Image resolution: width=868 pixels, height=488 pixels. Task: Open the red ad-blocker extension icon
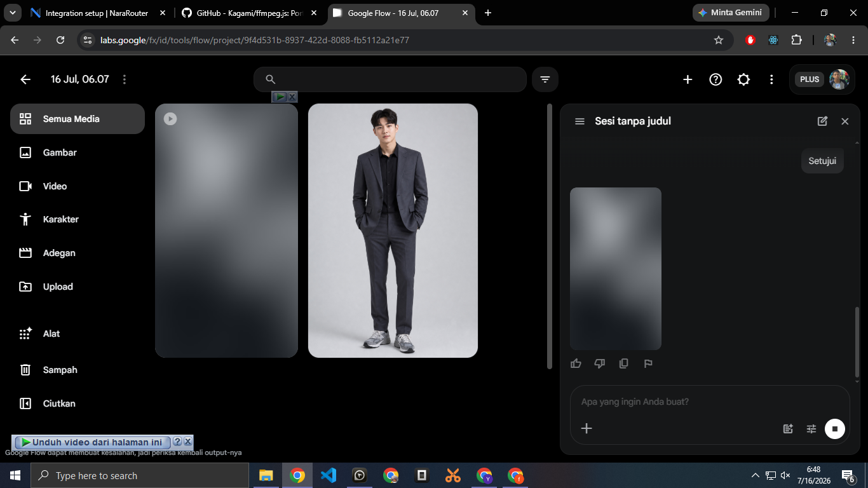click(x=750, y=40)
